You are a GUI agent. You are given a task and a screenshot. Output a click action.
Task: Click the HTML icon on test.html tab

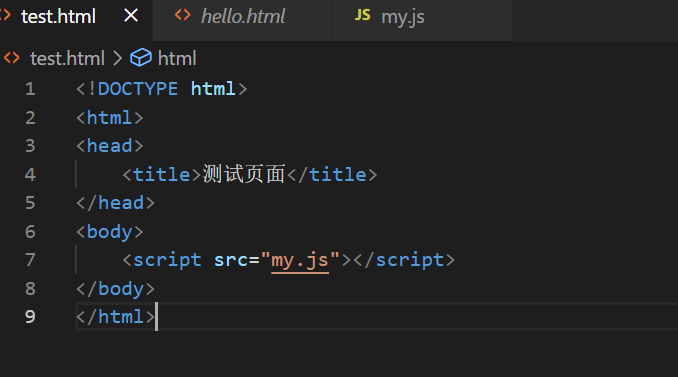(x=5, y=16)
